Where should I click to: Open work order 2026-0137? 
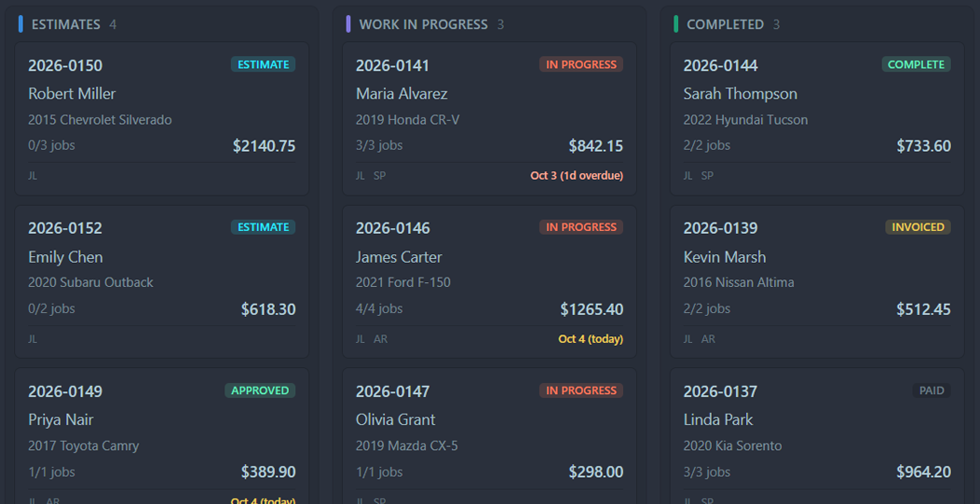pyautogui.click(x=720, y=391)
